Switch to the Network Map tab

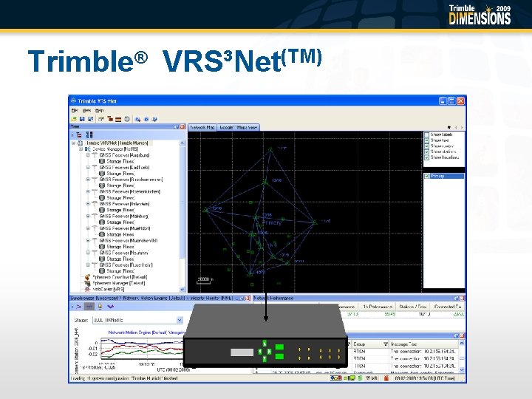click(202, 127)
